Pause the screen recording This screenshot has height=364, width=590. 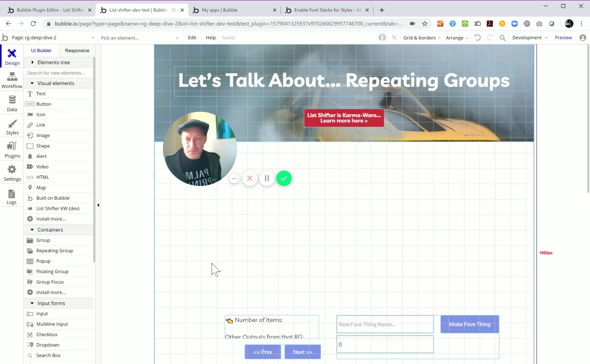267,178
